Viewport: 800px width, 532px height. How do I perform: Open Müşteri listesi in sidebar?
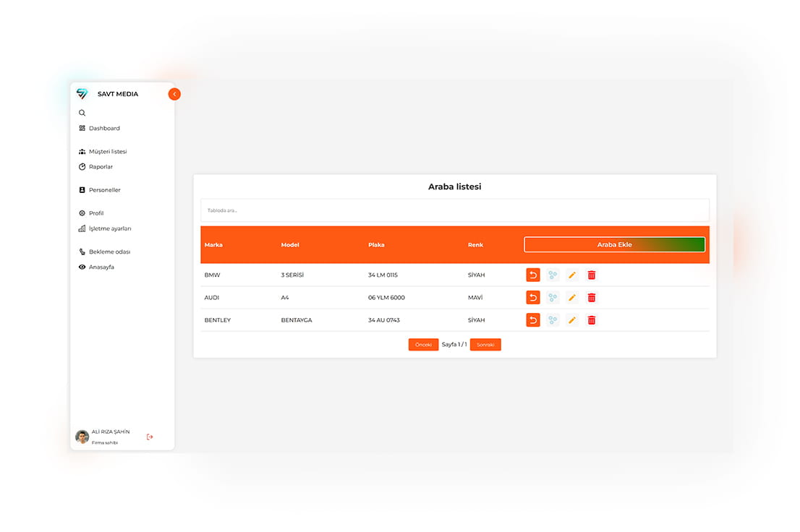pyautogui.click(x=107, y=152)
